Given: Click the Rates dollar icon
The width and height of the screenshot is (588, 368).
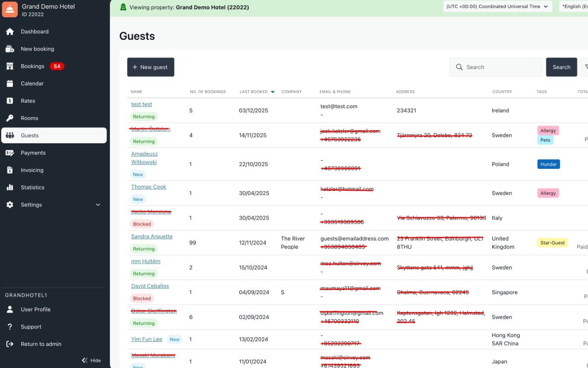Looking at the screenshot, I should click(10, 101).
